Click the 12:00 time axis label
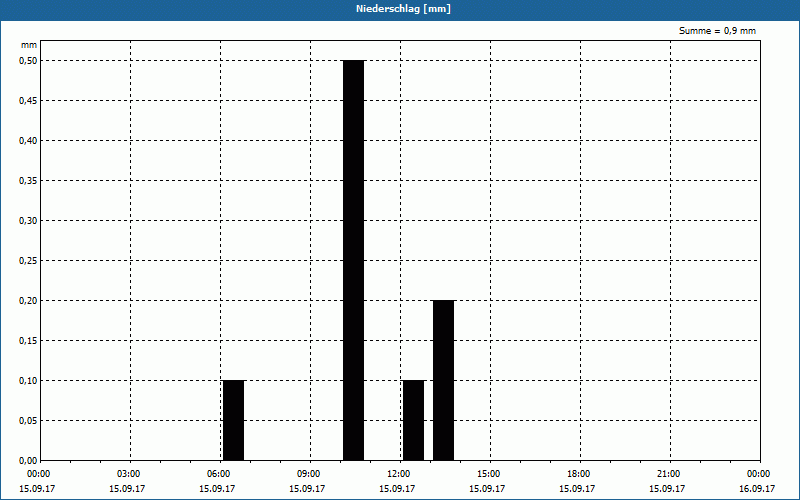The height and width of the screenshot is (500, 800). point(398,474)
